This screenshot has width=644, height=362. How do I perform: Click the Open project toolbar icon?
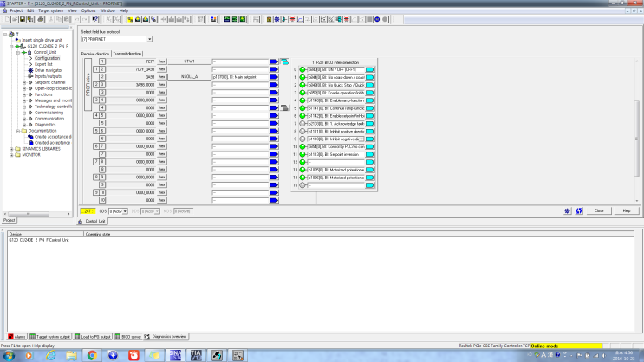pyautogui.click(x=15, y=19)
